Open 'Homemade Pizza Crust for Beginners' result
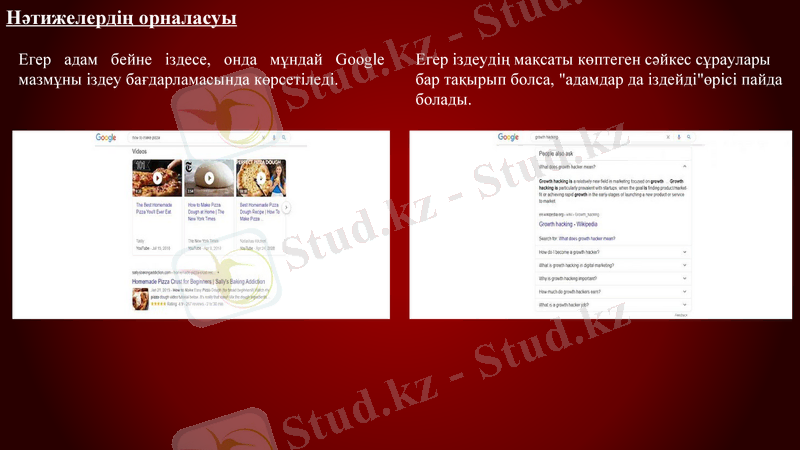The width and height of the screenshot is (800, 450). [198, 282]
